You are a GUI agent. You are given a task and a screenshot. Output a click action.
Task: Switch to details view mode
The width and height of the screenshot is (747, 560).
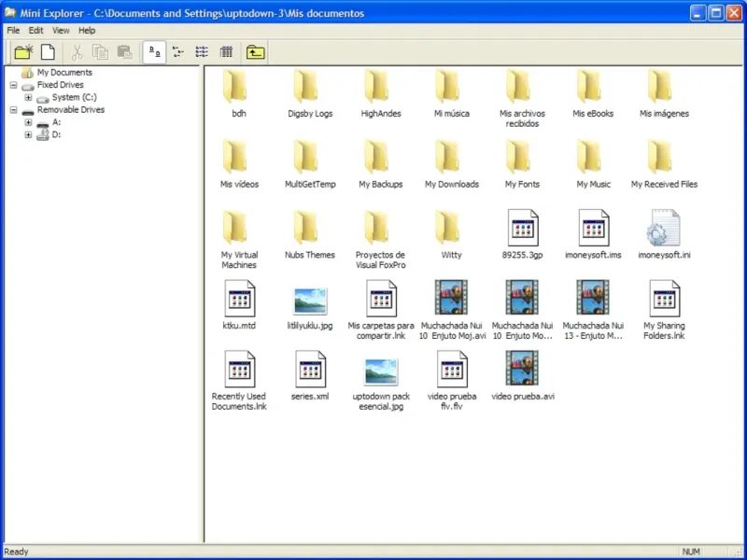click(x=225, y=52)
